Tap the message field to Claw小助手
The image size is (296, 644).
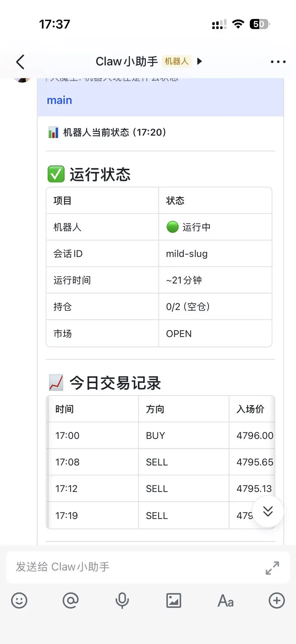point(136,567)
